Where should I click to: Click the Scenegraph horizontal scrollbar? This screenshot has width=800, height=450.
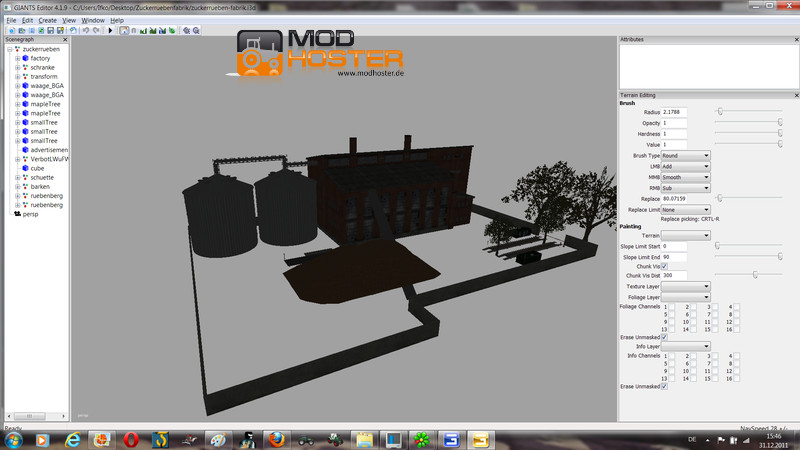coord(36,416)
